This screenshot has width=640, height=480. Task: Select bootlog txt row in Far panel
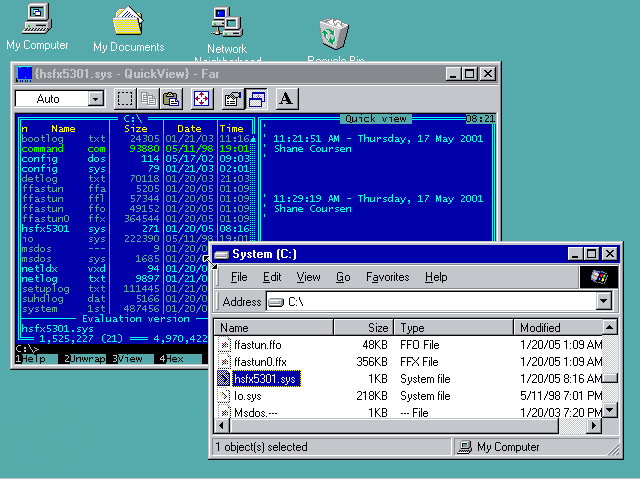(x=135, y=139)
